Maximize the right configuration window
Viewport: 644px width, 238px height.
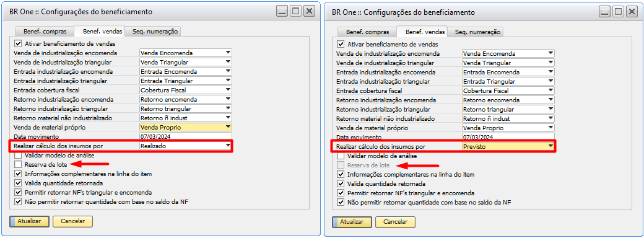pos(618,12)
